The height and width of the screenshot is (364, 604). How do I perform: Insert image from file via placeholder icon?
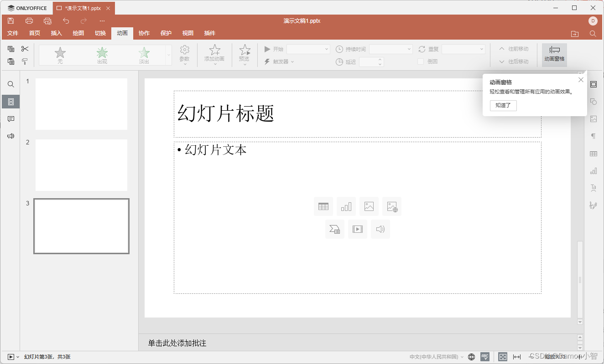(369, 206)
